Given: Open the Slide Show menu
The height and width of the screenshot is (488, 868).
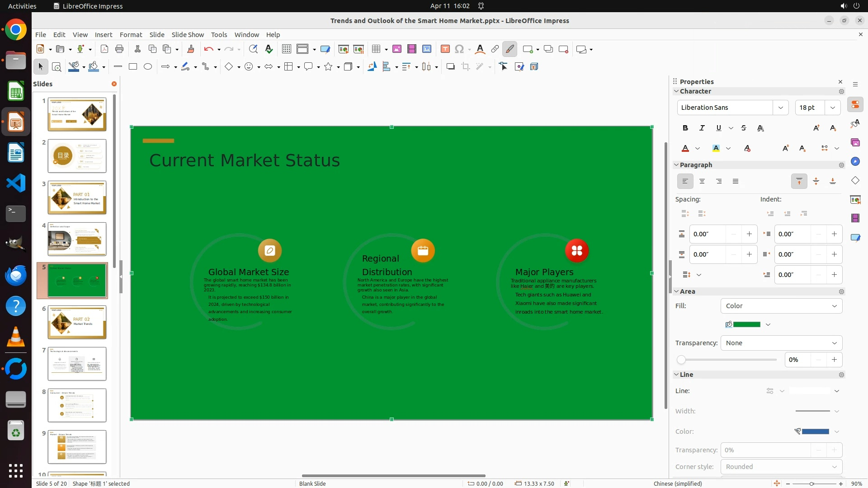Looking at the screenshot, I should [188, 35].
